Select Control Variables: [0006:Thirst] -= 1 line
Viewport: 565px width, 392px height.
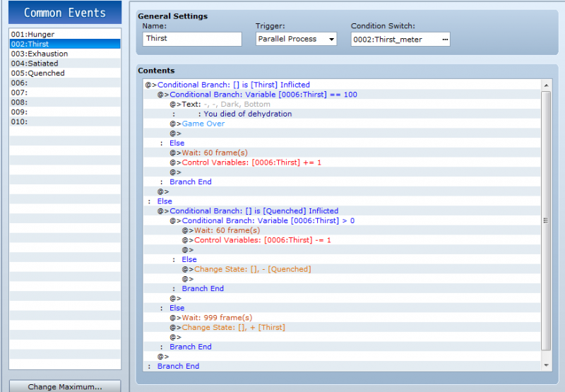coord(342,240)
